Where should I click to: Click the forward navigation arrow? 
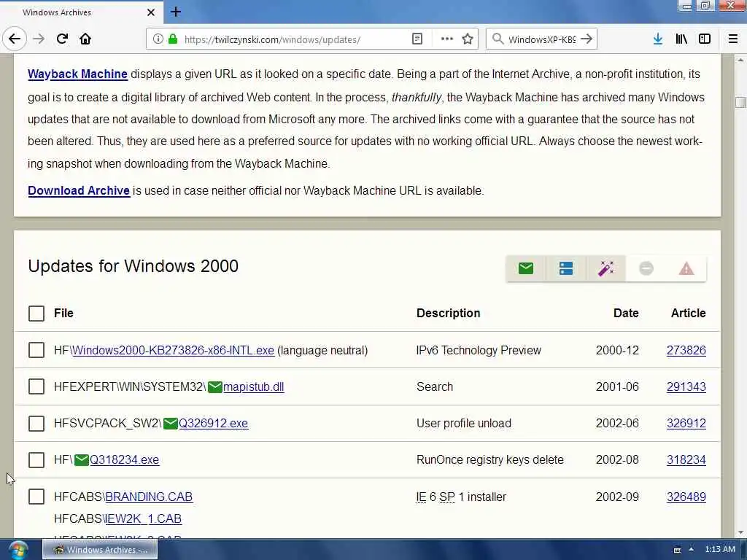39,39
